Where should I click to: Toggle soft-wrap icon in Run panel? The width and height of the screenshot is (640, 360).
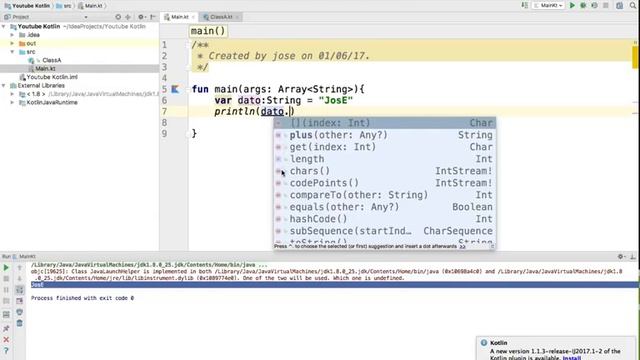20,290
